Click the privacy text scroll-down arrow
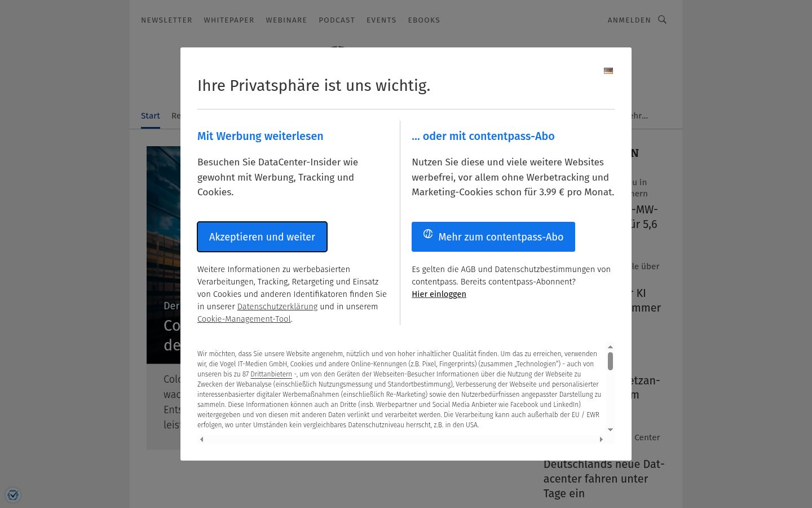 [x=610, y=430]
